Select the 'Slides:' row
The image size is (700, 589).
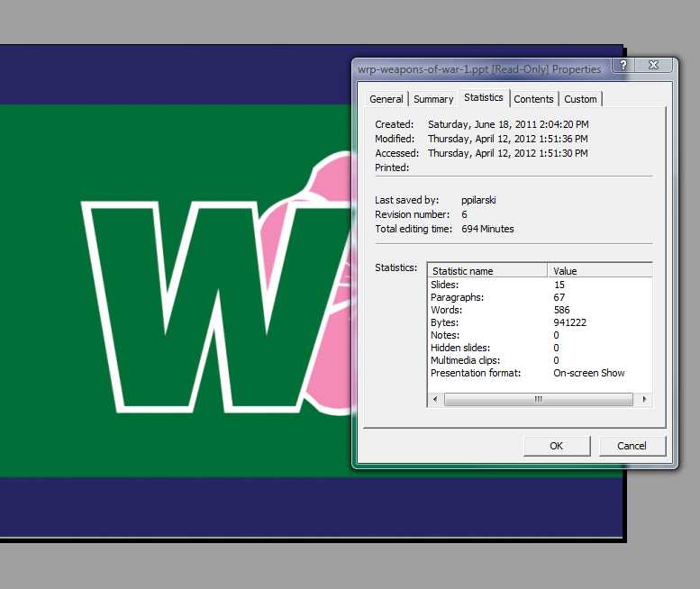point(541,285)
